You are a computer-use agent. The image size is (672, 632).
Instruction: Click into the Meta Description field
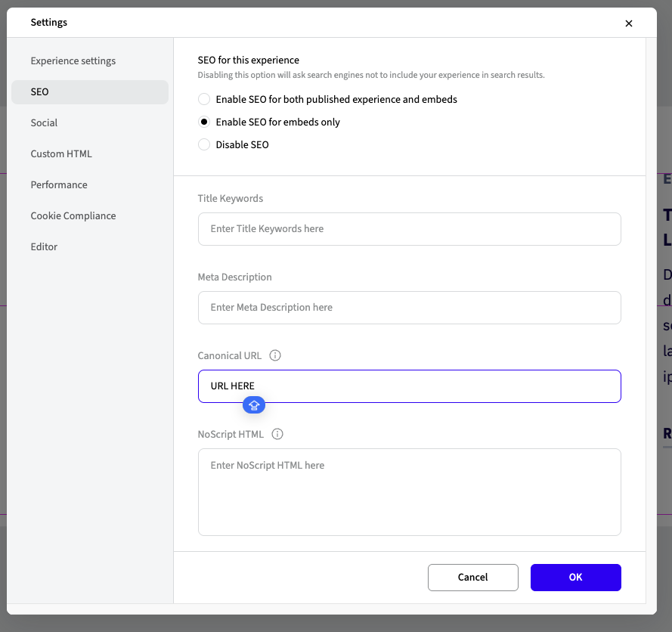pos(409,307)
